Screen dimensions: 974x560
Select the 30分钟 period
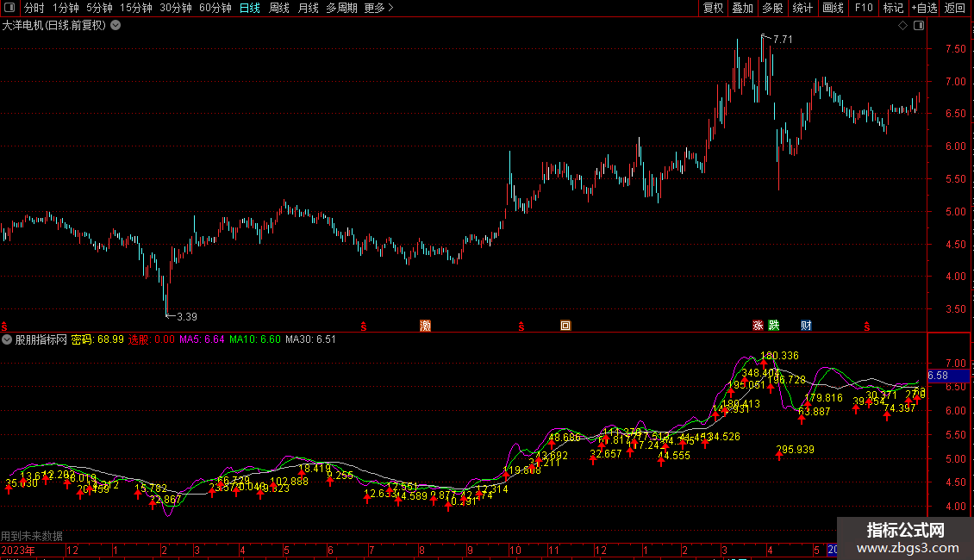[x=176, y=8]
